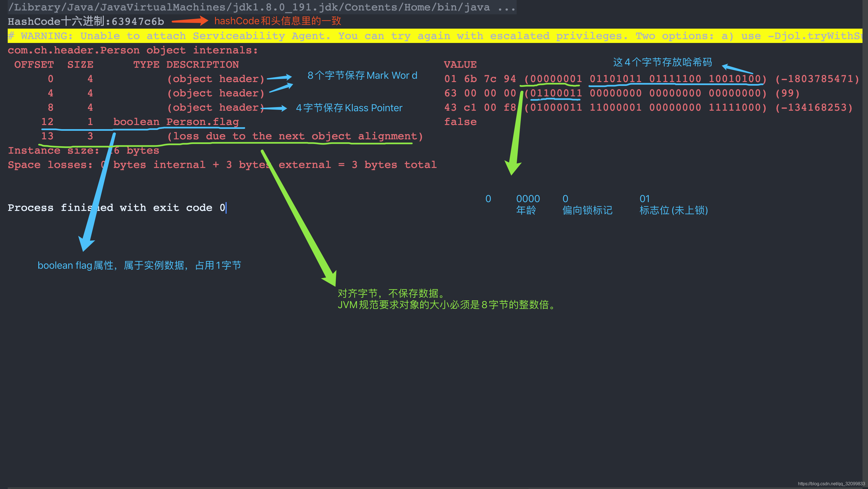Click the yellow highlighted WARNING line
This screenshot has height=489, width=868.
click(434, 36)
